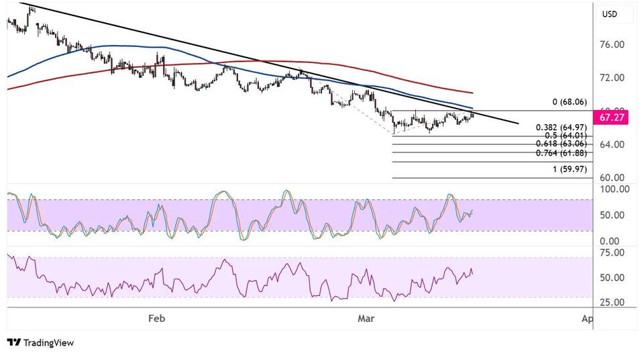Click the Mar date axis label
This screenshot has width=644, height=355.
click(366, 319)
